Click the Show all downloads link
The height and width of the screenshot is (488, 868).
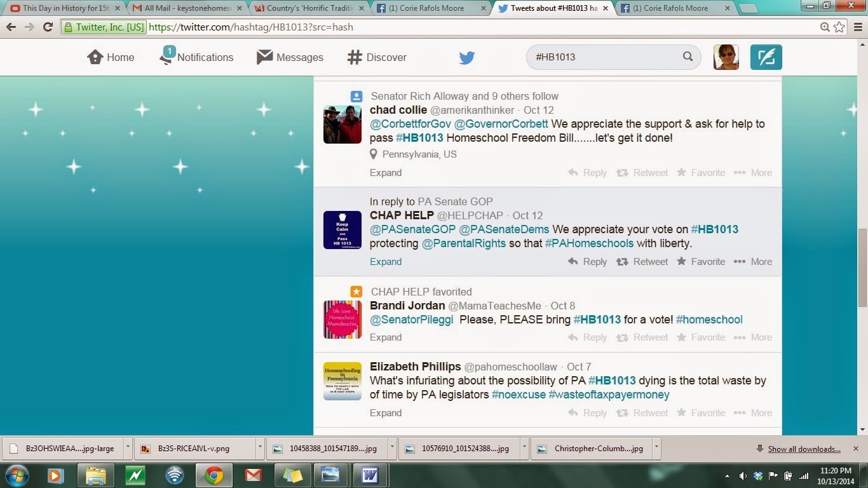(x=804, y=449)
